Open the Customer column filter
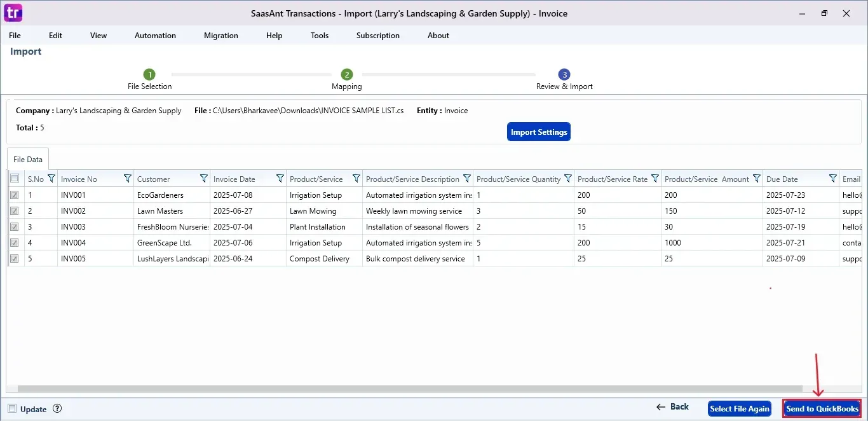Viewport: 868px width, 421px height. [x=203, y=179]
